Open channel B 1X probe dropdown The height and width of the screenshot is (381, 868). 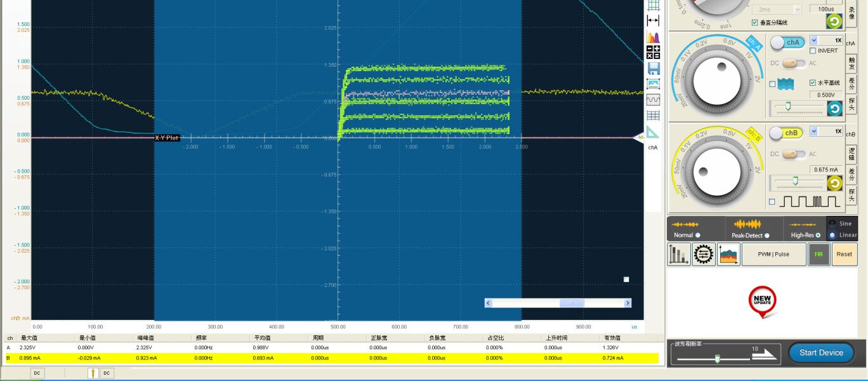(815, 131)
